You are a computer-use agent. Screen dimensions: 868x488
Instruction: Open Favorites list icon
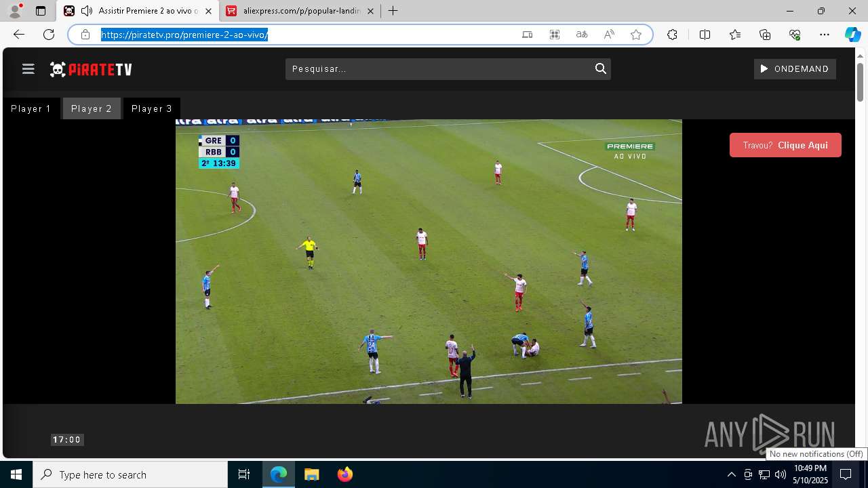[735, 35]
